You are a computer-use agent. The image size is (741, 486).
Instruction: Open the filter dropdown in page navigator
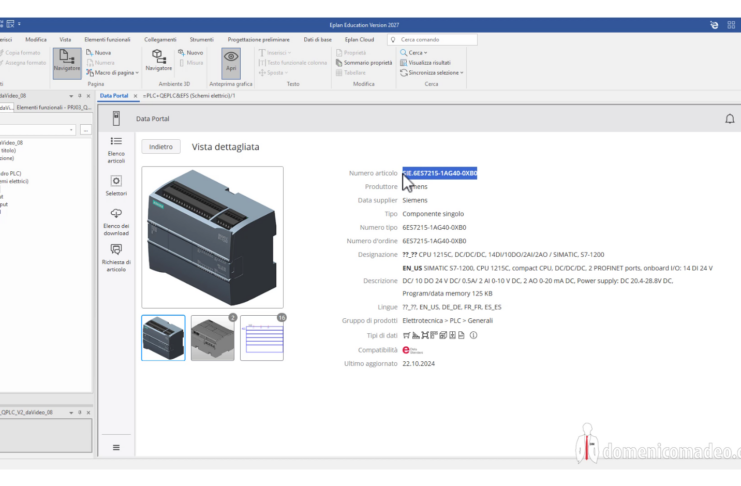pyautogui.click(x=71, y=130)
